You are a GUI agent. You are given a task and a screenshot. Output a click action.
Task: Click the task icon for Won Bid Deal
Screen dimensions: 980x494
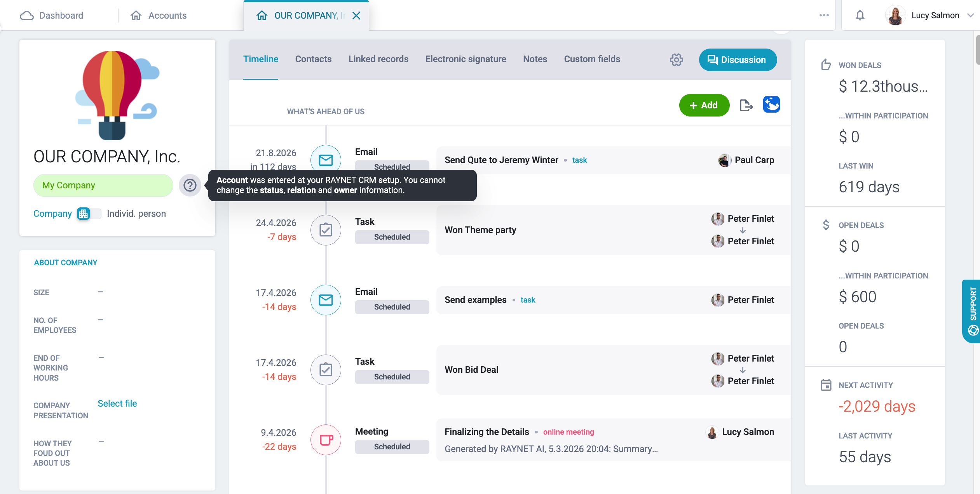click(x=326, y=370)
